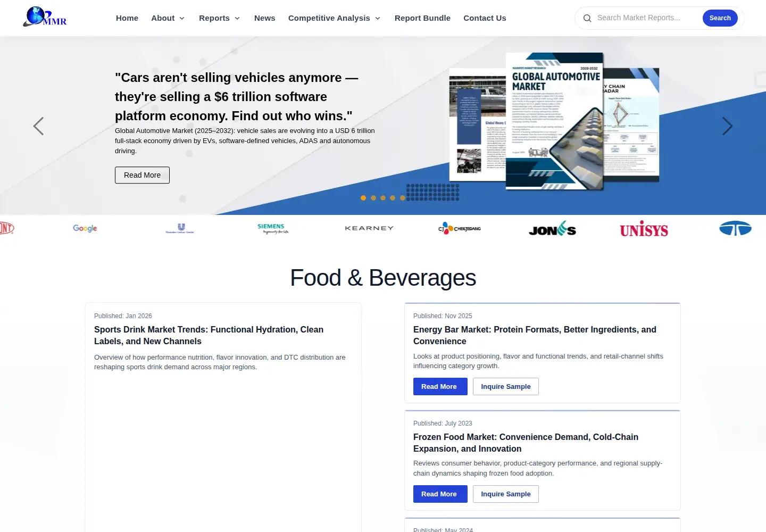Select the fifth carousel dot

tap(403, 198)
